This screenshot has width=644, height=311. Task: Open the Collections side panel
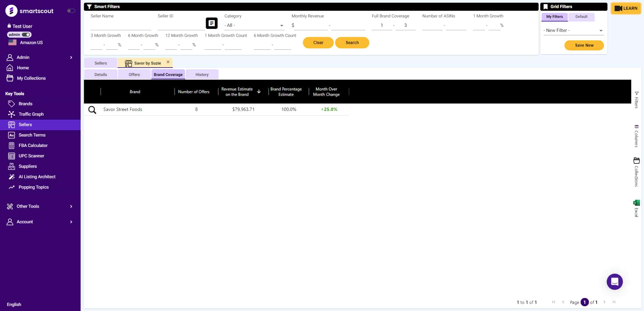click(x=636, y=172)
